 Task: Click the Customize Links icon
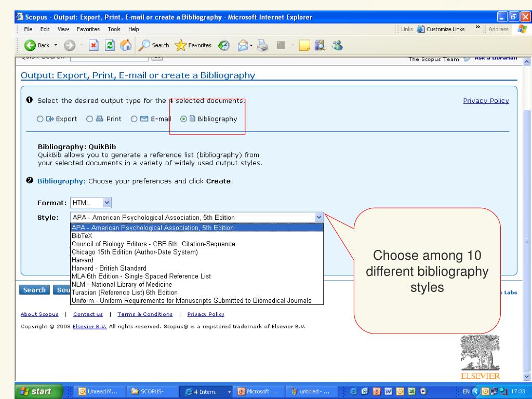(x=421, y=29)
